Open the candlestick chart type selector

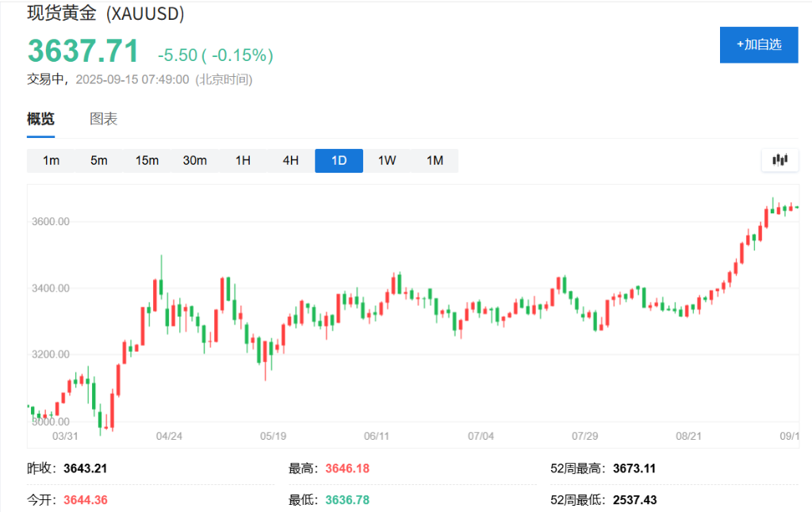tap(779, 160)
